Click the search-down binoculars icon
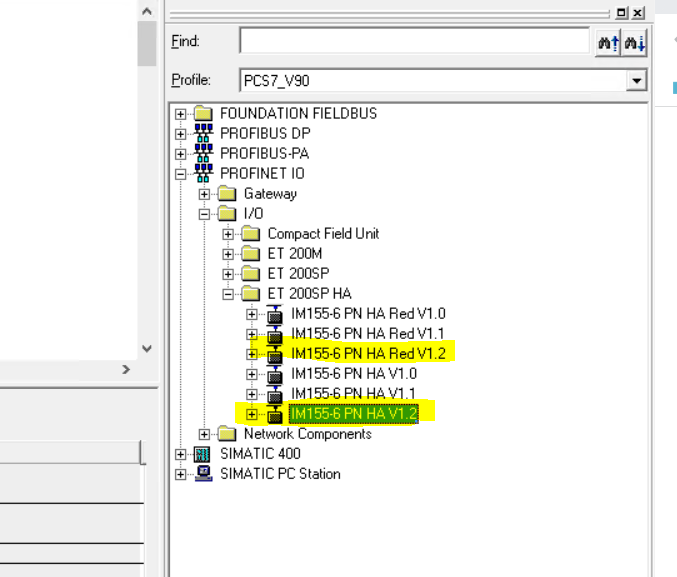The image size is (677, 577). [x=634, y=42]
